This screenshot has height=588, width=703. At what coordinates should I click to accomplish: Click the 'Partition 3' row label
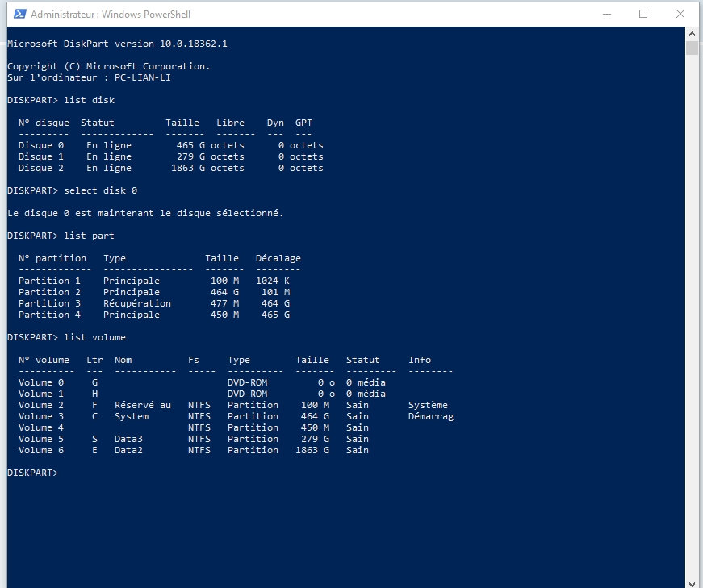tap(50, 303)
